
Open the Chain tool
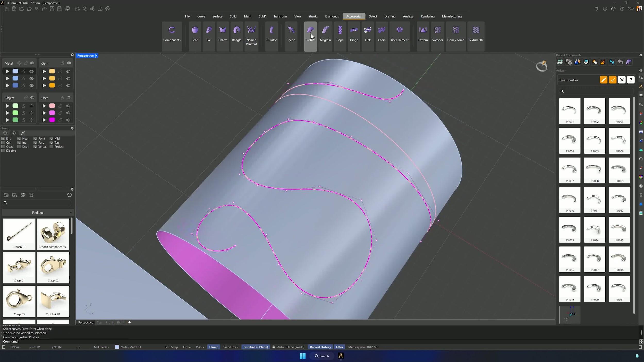[382, 36]
